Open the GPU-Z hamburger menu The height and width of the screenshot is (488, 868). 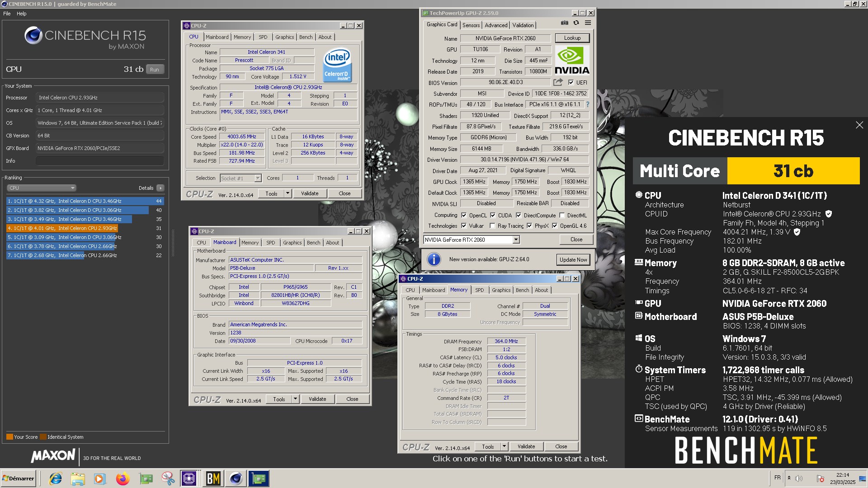(588, 23)
